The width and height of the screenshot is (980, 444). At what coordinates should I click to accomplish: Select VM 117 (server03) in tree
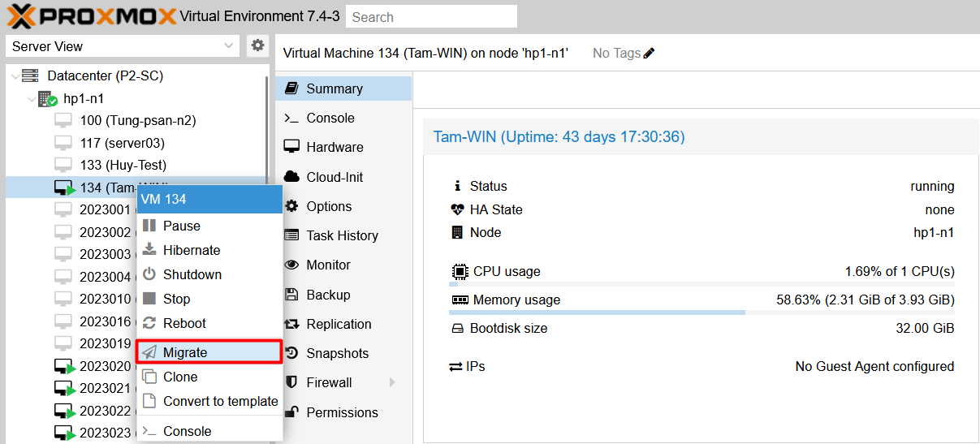(x=122, y=143)
